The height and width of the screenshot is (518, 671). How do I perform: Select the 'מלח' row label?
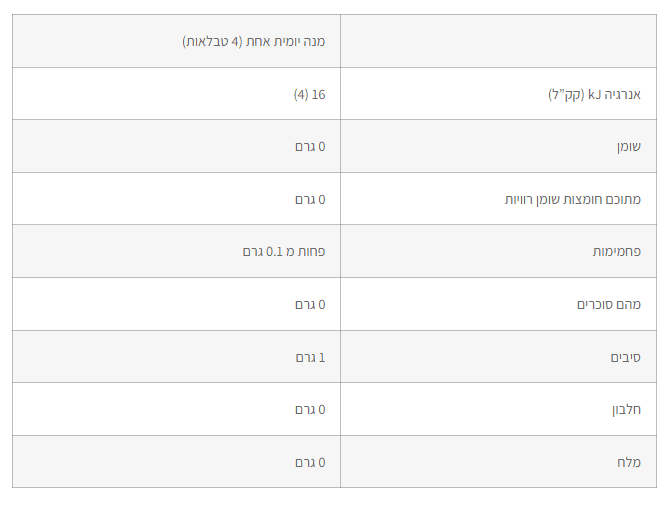[x=628, y=462]
